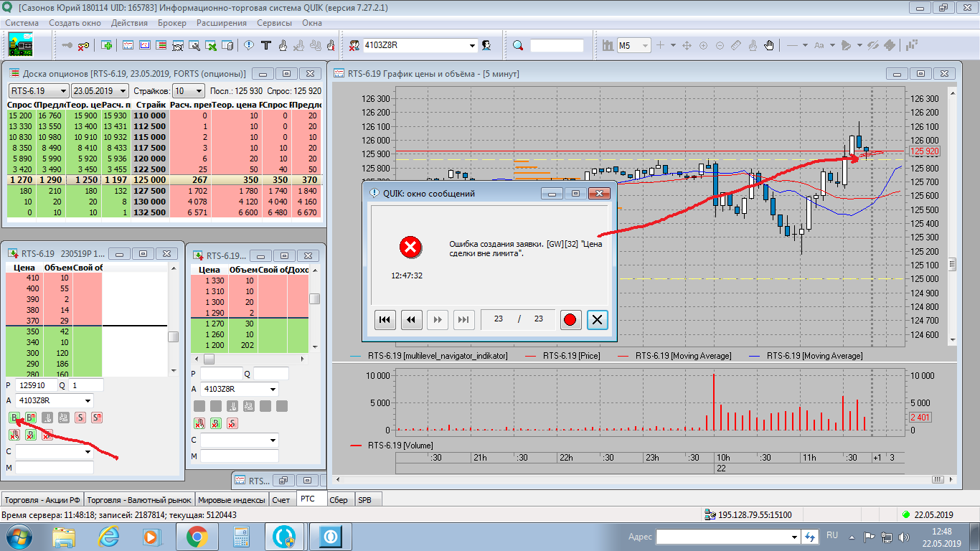Go to previous message in message window

click(x=411, y=320)
